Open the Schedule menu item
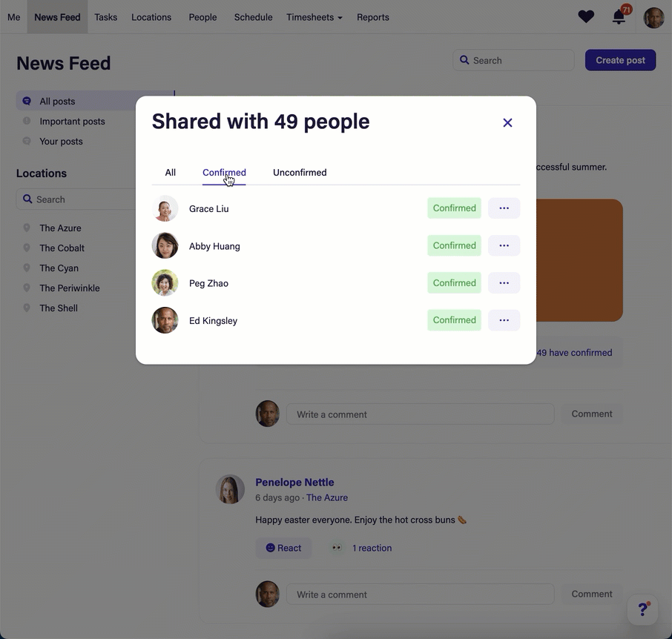The image size is (672, 639). click(253, 17)
